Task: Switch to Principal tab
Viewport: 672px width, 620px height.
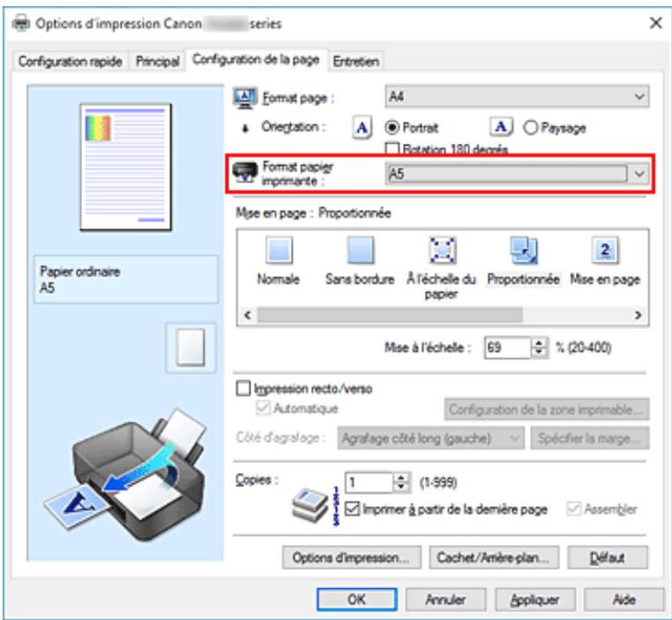Action: click(157, 62)
